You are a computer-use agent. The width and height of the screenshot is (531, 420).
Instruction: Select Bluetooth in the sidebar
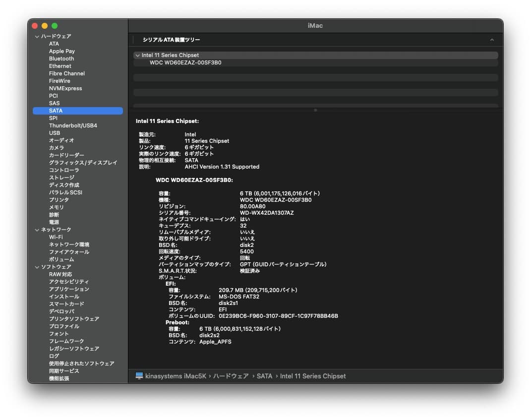click(61, 59)
